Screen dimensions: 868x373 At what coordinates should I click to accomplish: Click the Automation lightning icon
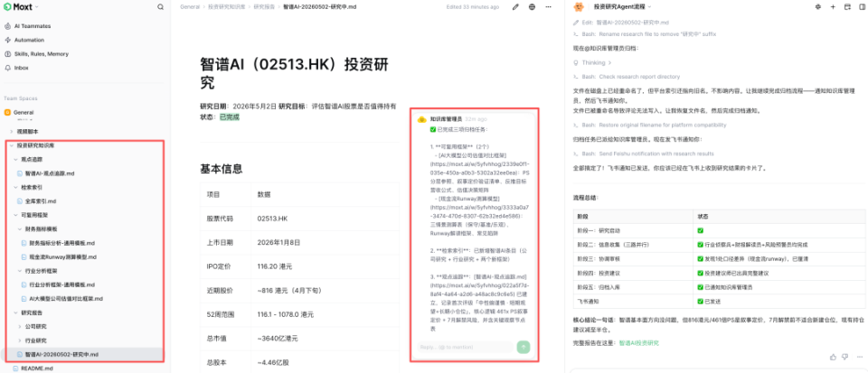click(x=8, y=40)
